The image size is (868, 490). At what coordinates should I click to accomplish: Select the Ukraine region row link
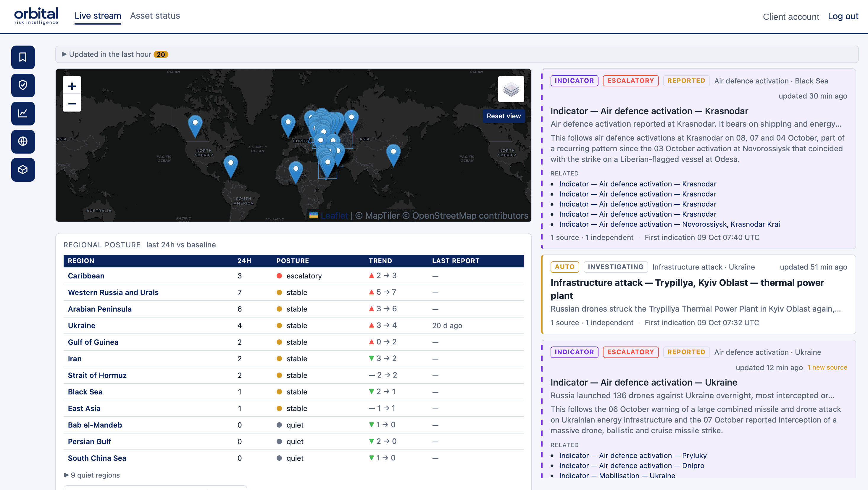[x=81, y=325]
